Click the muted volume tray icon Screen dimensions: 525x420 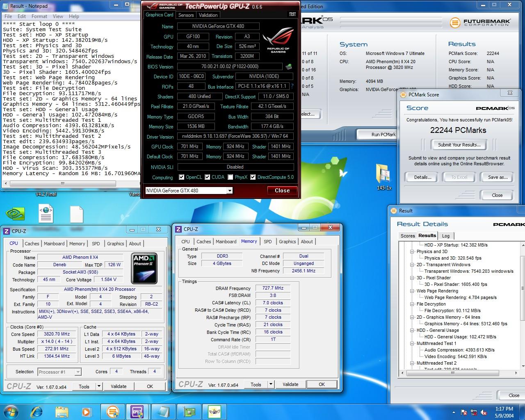click(x=484, y=412)
